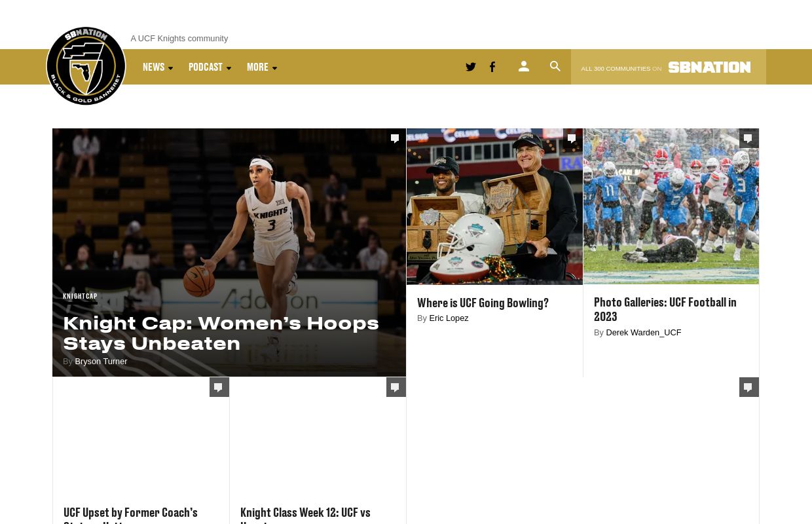Open comments icon on Knight Class story

coord(395,387)
